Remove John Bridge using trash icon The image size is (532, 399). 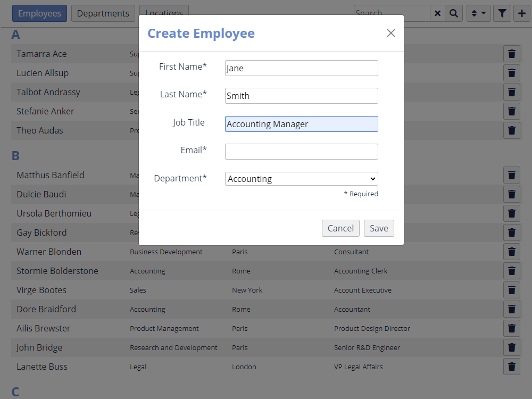pos(511,347)
